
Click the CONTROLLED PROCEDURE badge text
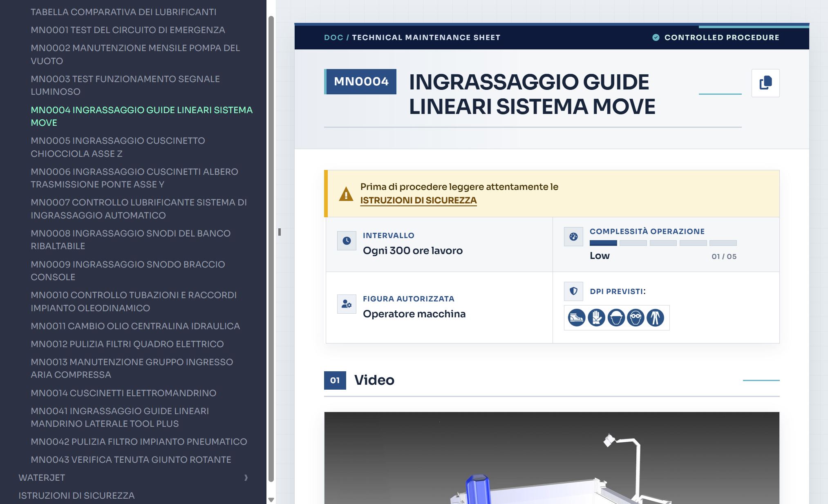point(722,38)
